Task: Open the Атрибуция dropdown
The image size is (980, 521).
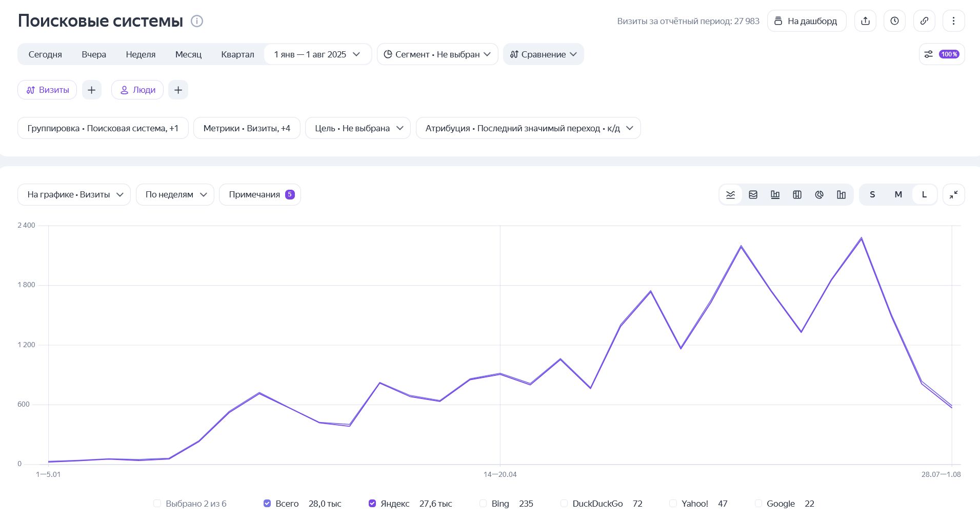Action: [528, 128]
